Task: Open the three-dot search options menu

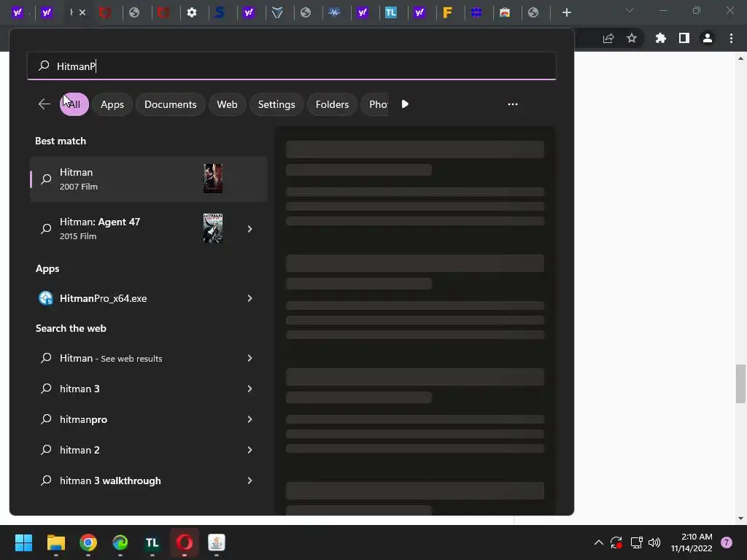Action: click(513, 104)
